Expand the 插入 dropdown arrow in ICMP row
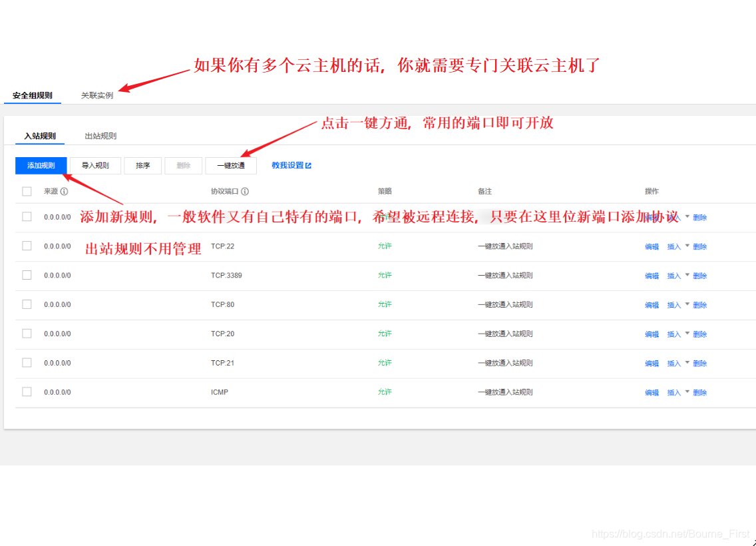 coord(687,392)
